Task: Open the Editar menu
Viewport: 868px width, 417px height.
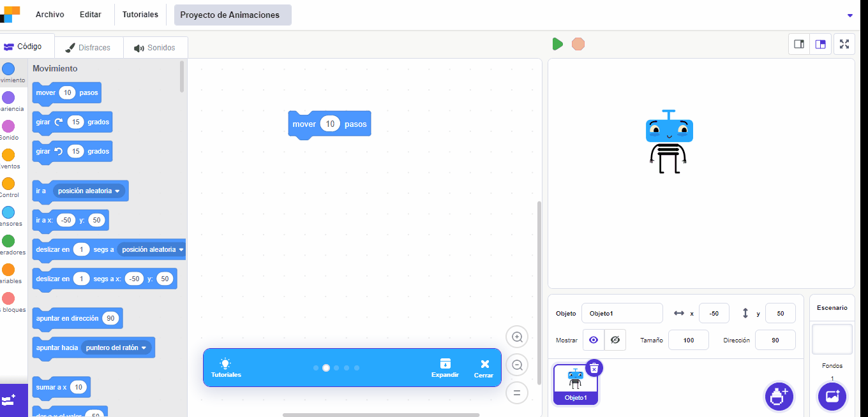Action: click(91, 15)
